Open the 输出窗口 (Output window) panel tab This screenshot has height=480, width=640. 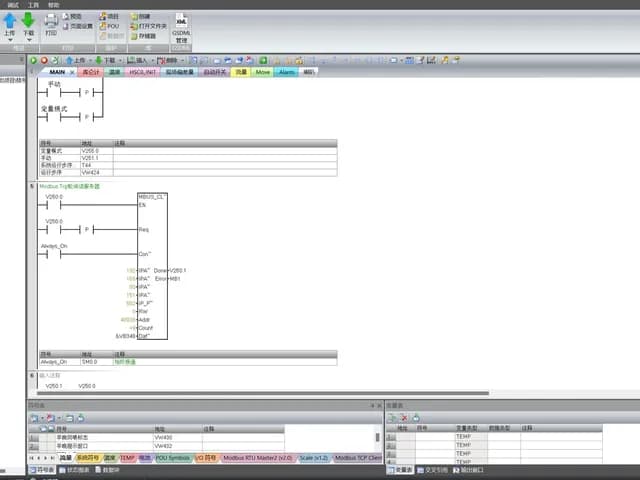pos(468,470)
